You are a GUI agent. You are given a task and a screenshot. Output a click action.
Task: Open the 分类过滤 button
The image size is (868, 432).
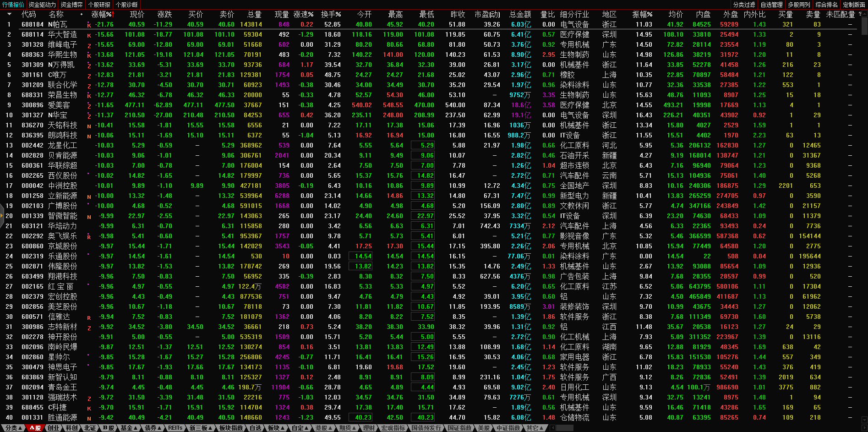click(744, 5)
